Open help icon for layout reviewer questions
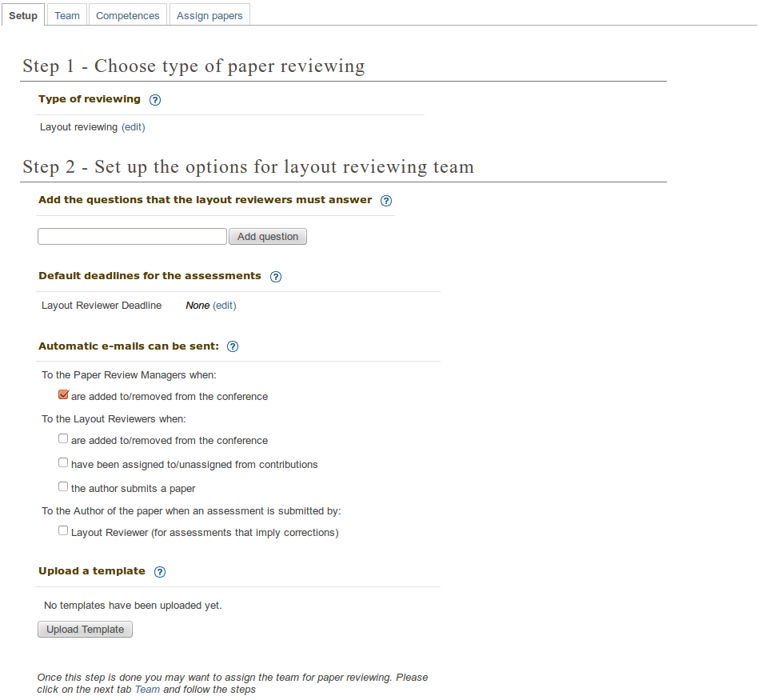Image resolution: width=758 pixels, height=700 pixels. 386,201
